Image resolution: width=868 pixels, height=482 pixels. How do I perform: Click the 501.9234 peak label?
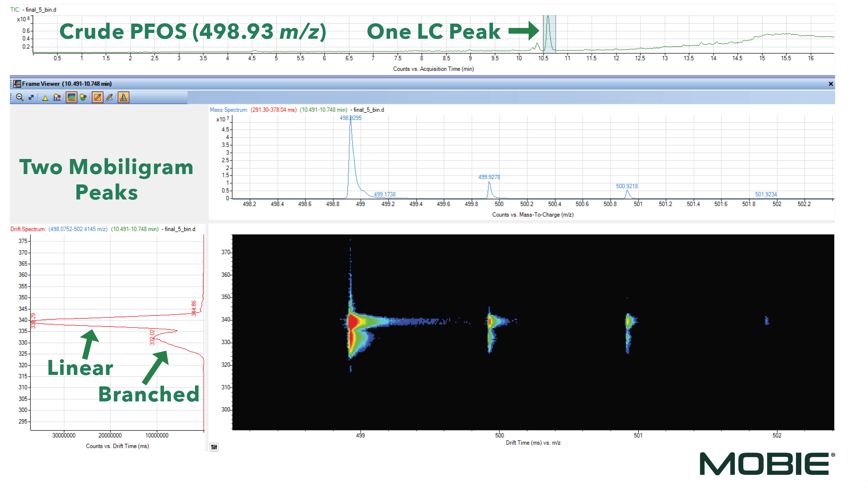766,194
